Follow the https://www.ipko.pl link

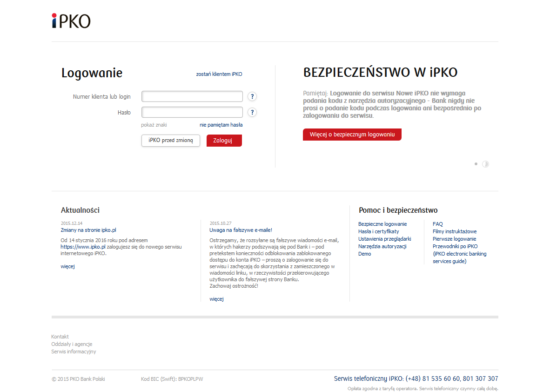[83, 247]
